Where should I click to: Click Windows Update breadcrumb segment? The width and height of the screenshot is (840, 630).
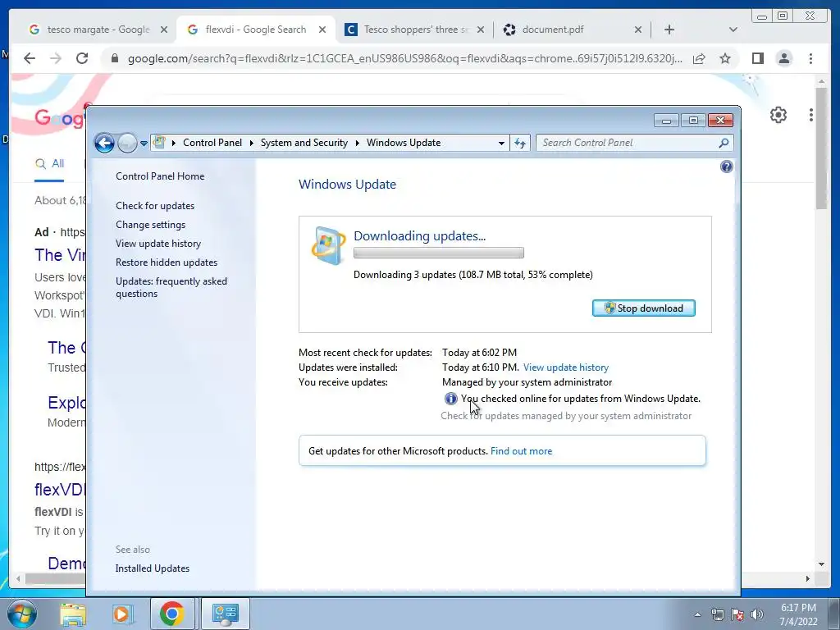click(x=404, y=143)
